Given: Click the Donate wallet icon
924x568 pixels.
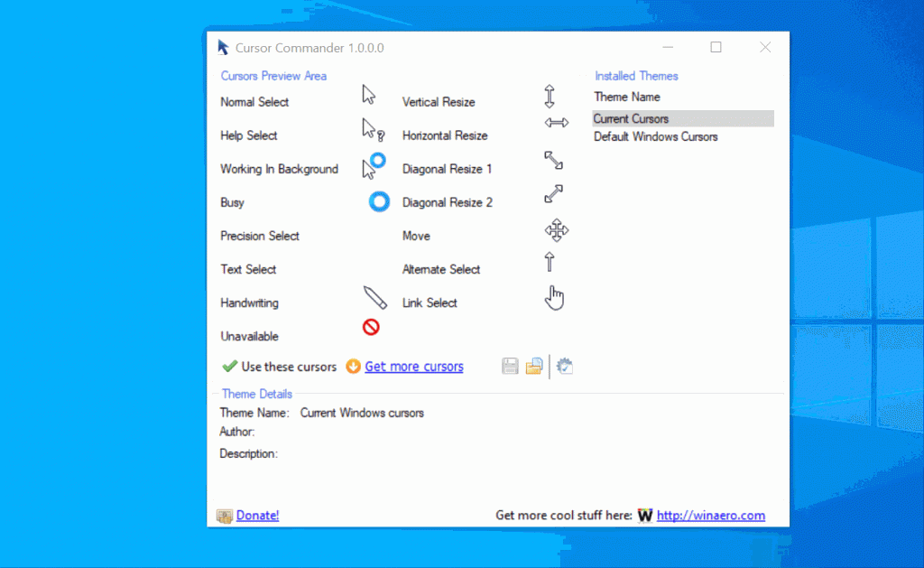Looking at the screenshot, I should [225, 517].
